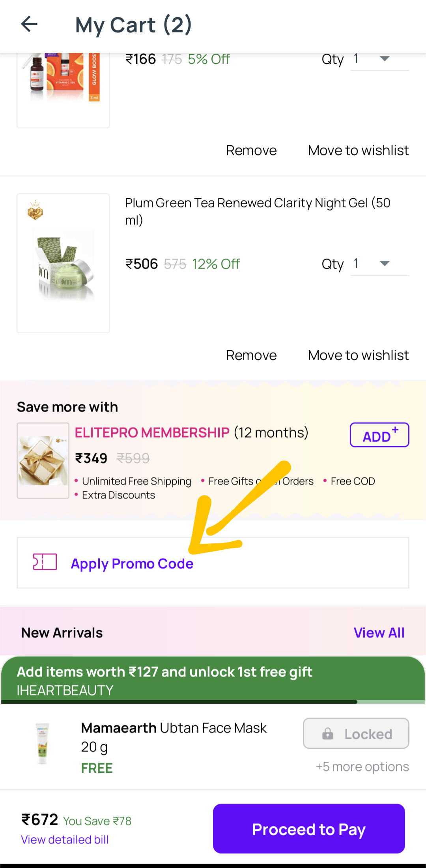Open View detailed bill
Image resolution: width=426 pixels, height=868 pixels.
(x=65, y=840)
